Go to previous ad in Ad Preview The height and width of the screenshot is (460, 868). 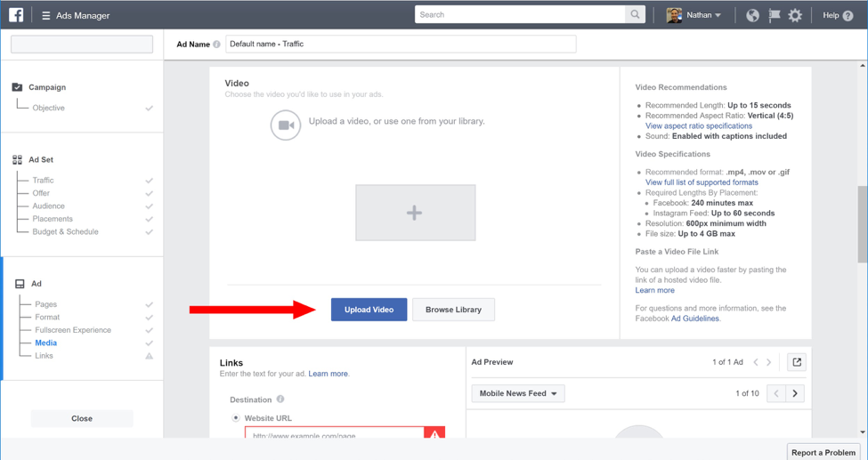pyautogui.click(x=756, y=362)
